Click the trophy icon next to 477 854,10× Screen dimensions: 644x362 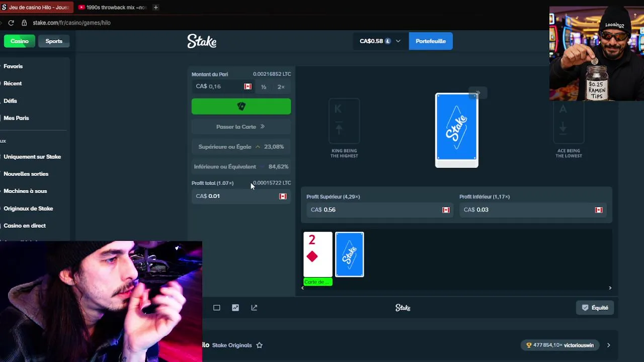click(529, 345)
